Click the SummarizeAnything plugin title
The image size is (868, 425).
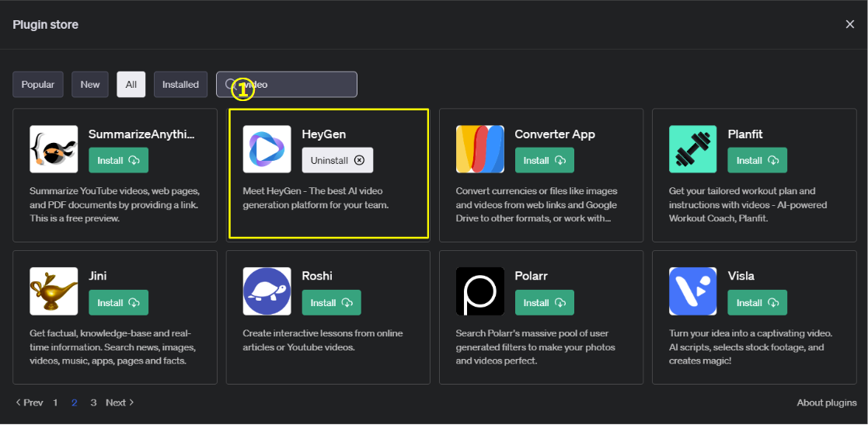[x=141, y=134]
